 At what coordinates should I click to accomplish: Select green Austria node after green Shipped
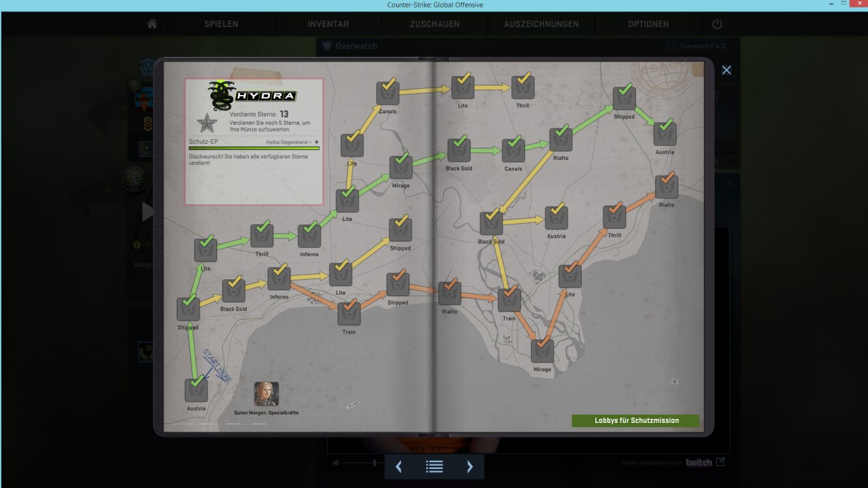pos(665,133)
